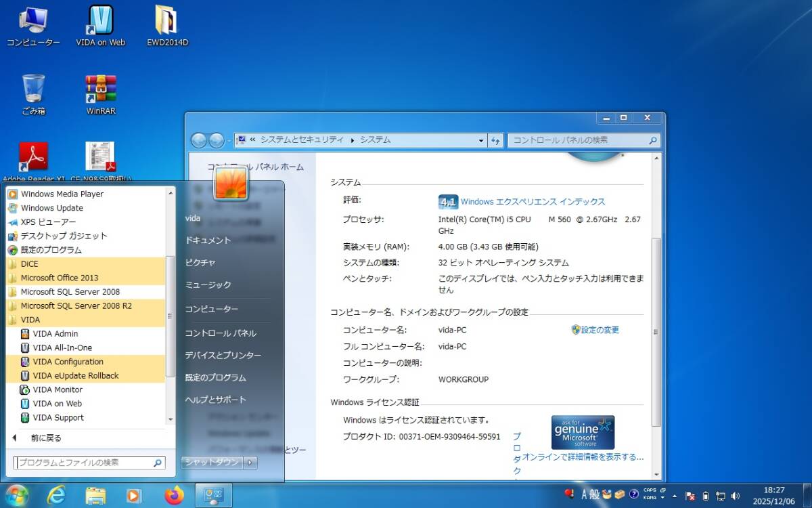Click the シャットダウン button
The height and width of the screenshot is (508, 812).
(x=212, y=462)
